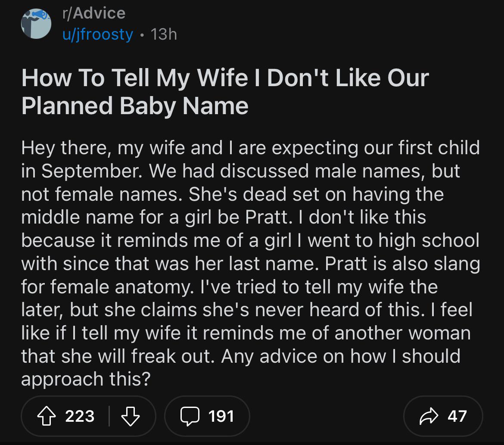The width and height of the screenshot is (504, 445).
Task: View the u/jfroosty profile
Action: pyautogui.click(x=98, y=34)
